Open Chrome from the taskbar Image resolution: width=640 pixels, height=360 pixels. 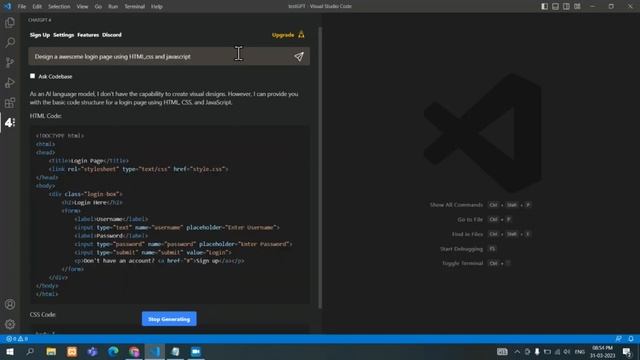[134, 351]
